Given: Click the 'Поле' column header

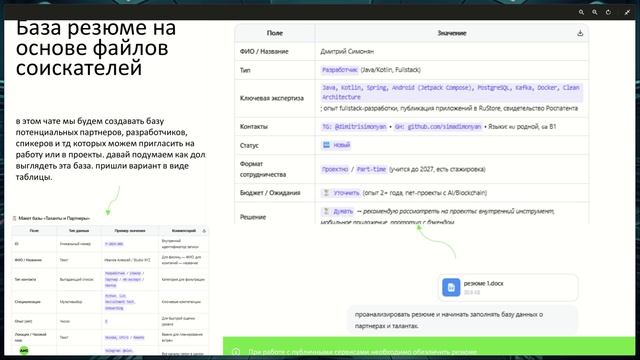Looking at the screenshot, I should 275,33.
